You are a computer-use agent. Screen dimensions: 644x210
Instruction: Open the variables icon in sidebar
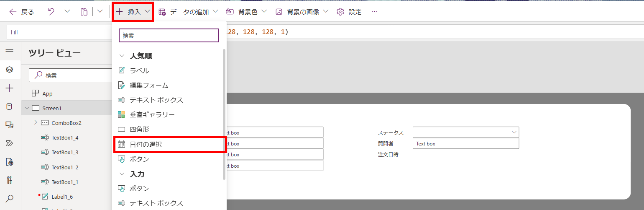pos(10,162)
